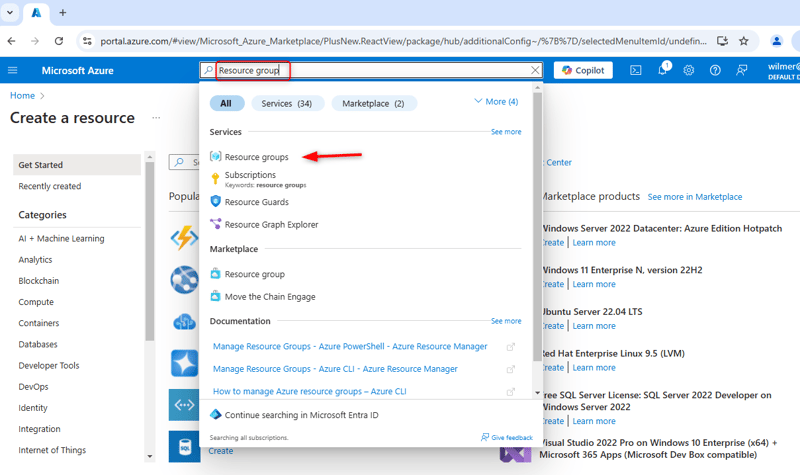Screen dimensions: 800x475
Task: Select the All filter pill
Action: pyautogui.click(x=226, y=104)
